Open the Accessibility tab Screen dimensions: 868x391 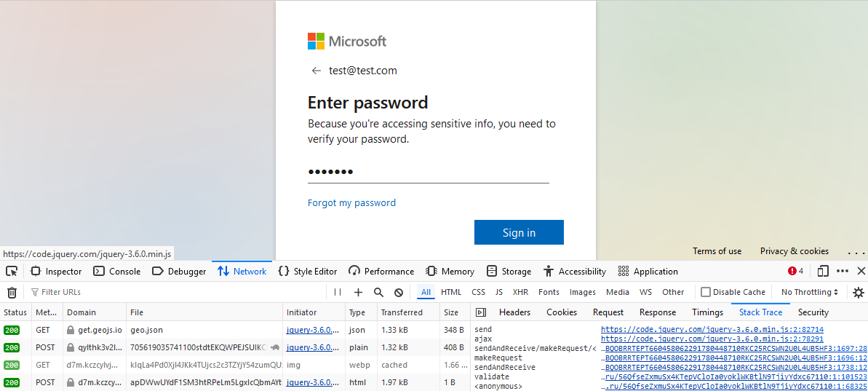click(576, 272)
